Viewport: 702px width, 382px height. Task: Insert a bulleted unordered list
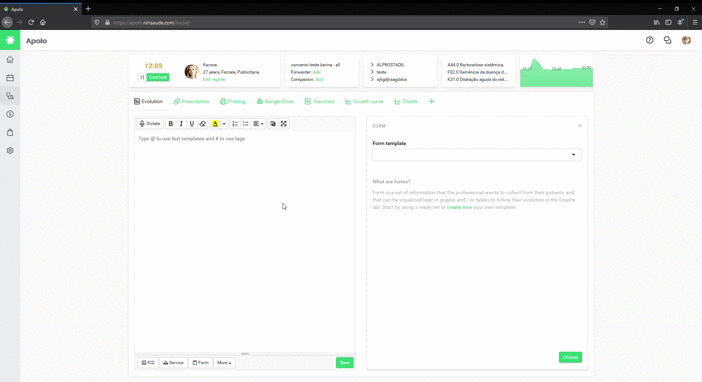pyautogui.click(x=245, y=124)
